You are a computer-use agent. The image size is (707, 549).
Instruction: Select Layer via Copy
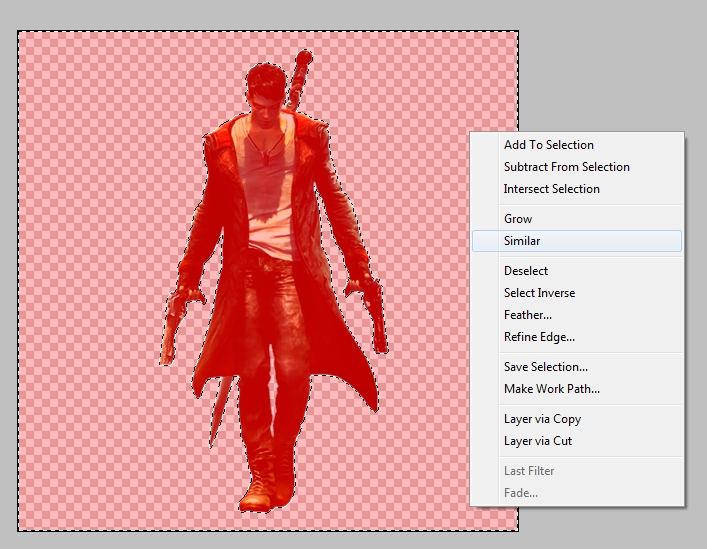click(577, 419)
